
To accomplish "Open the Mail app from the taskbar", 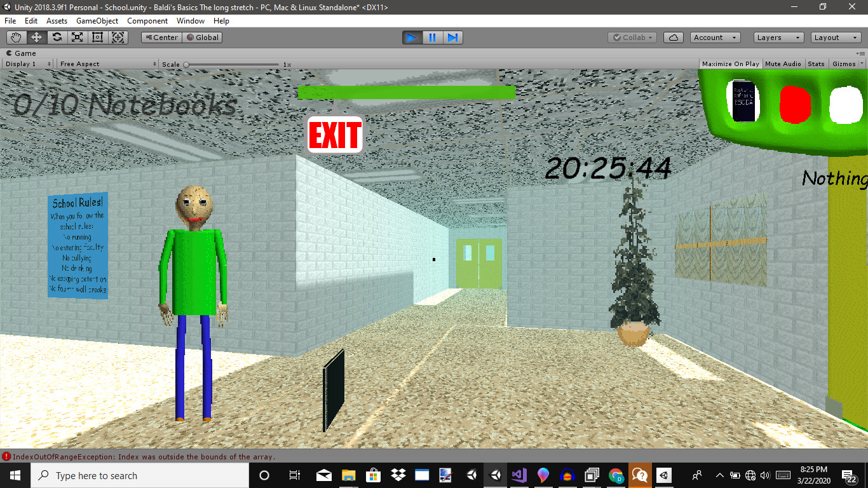I will pyautogui.click(x=324, y=475).
